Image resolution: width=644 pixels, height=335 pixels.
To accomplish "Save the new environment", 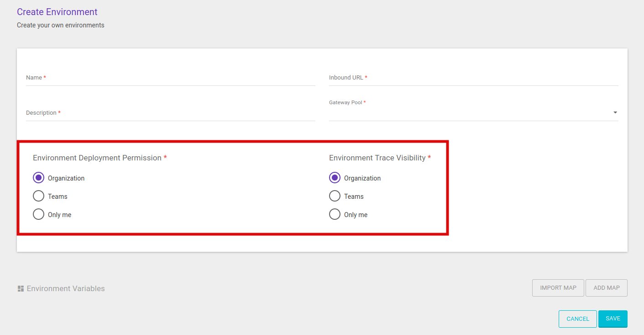I will 613,319.
